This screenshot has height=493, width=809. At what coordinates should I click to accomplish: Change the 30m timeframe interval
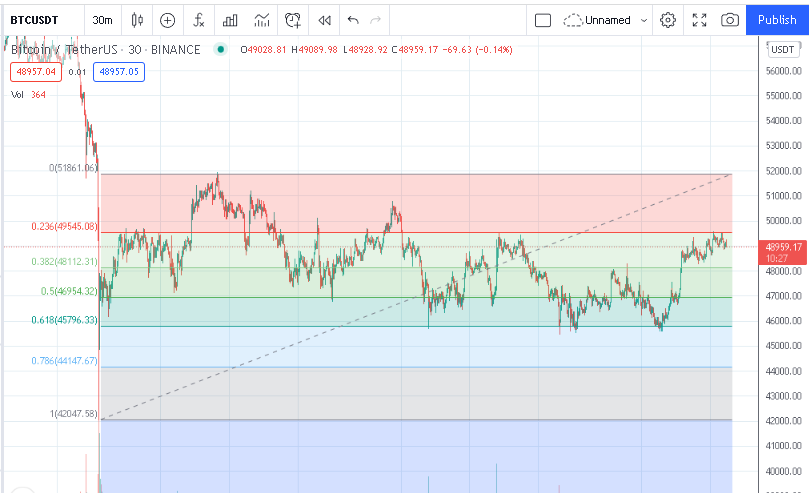tap(102, 20)
